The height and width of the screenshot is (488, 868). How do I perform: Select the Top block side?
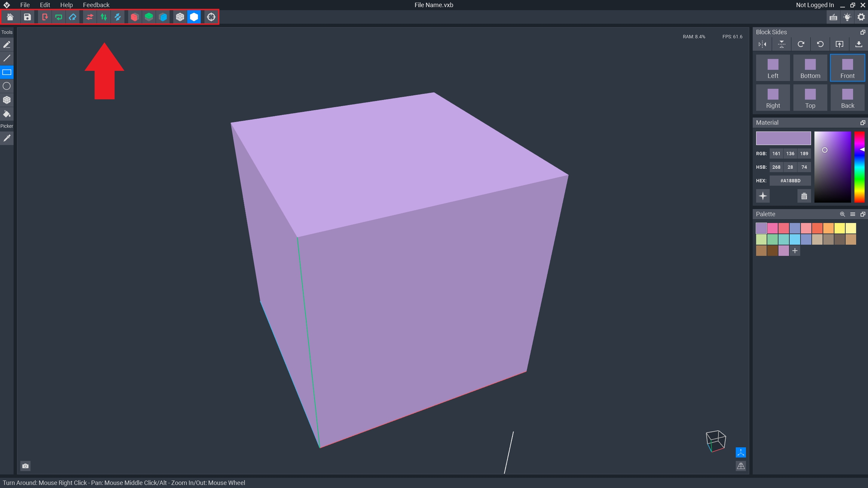[810, 98]
